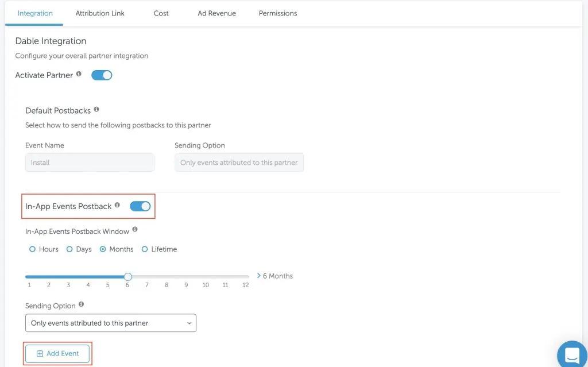Click the Install event name field
The image size is (588, 367).
(x=90, y=163)
